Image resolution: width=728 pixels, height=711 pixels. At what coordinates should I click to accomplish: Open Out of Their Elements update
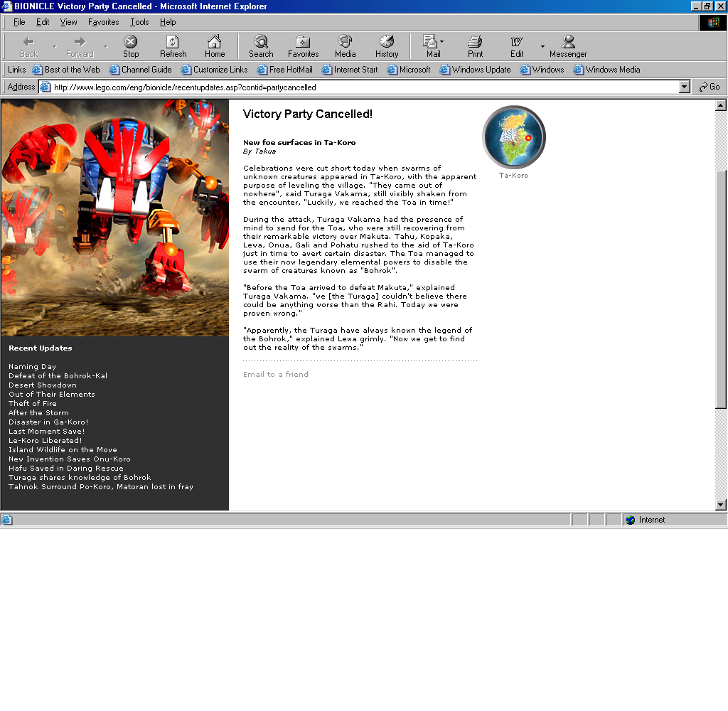point(51,395)
